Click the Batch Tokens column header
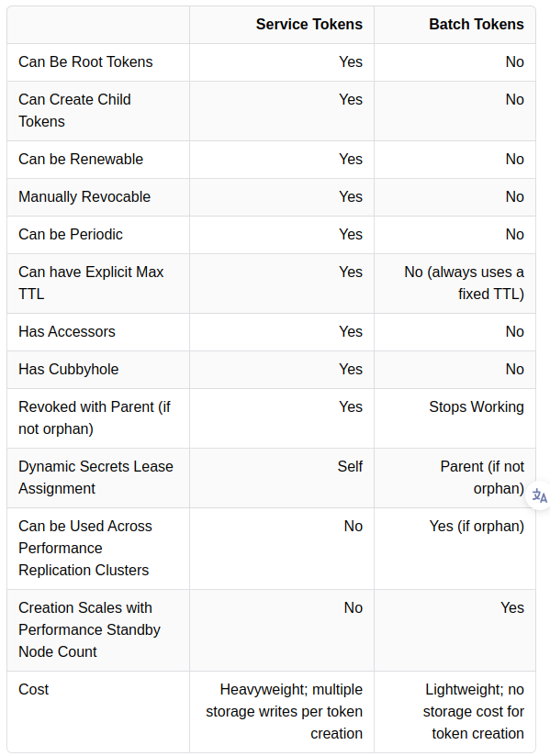 point(477,24)
